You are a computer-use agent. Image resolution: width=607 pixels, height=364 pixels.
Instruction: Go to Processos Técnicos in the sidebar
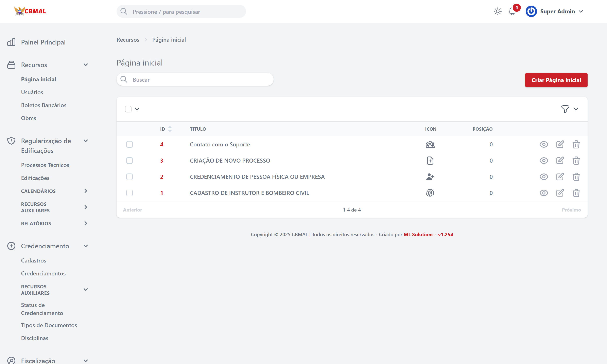45,165
